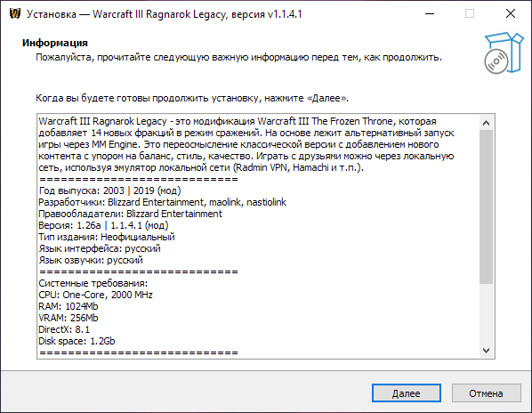The height and width of the screenshot is (413, 532).
Task: Click the scrollbar down arrow in info box
Action: pyautogui.click(x=487, y=351)
